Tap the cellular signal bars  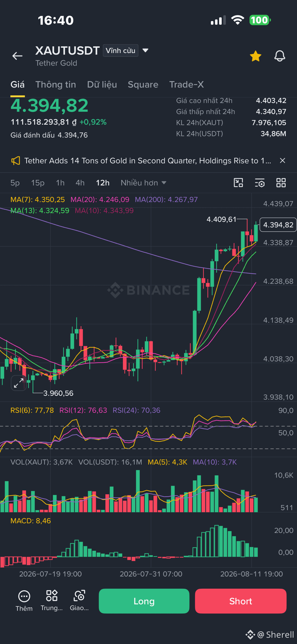click(x=218, y=20)
